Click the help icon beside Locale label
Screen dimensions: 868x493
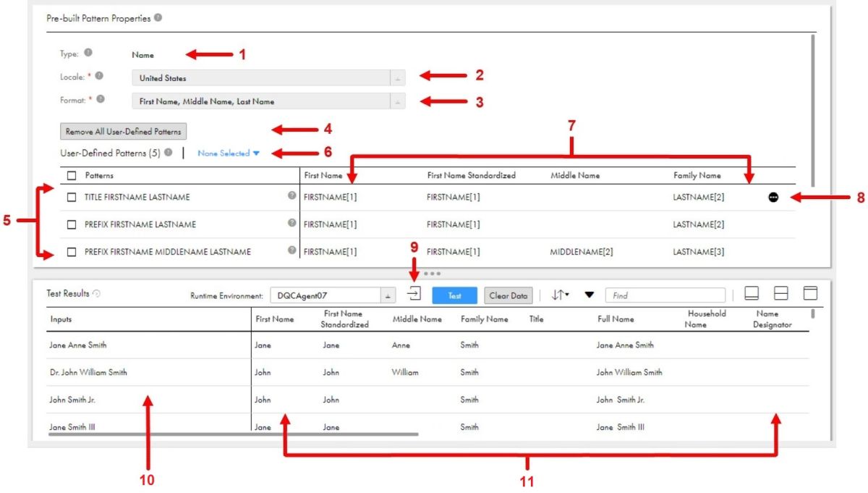(99, 75)
